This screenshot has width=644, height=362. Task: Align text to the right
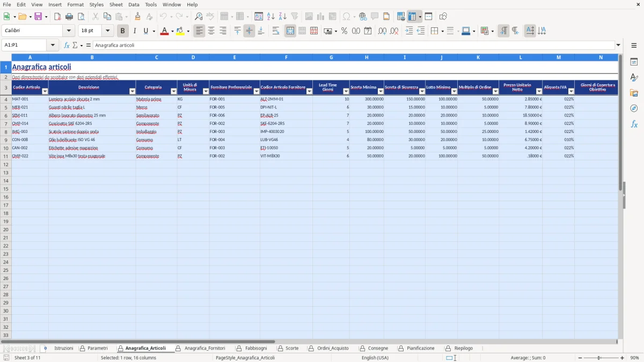[223, 31]
